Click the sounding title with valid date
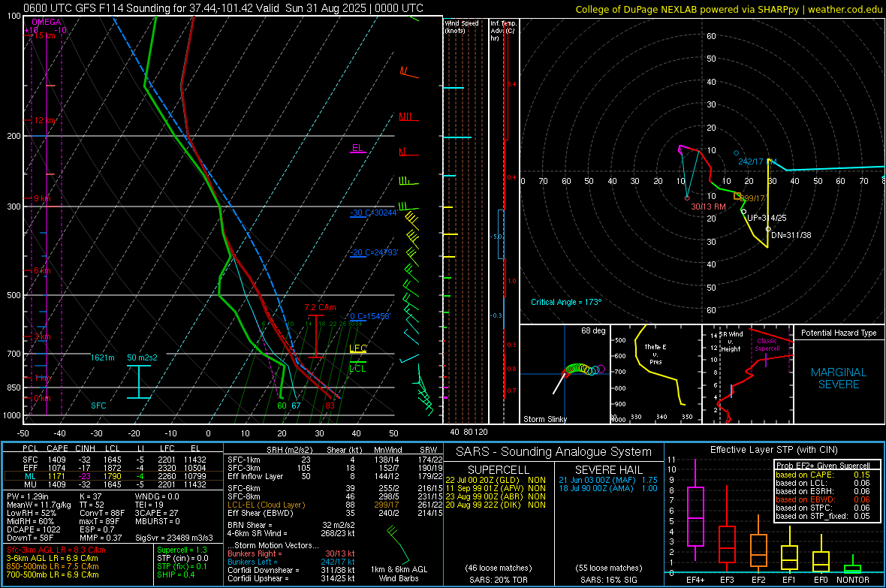This screenshot has width=886, height=588. 223,8
